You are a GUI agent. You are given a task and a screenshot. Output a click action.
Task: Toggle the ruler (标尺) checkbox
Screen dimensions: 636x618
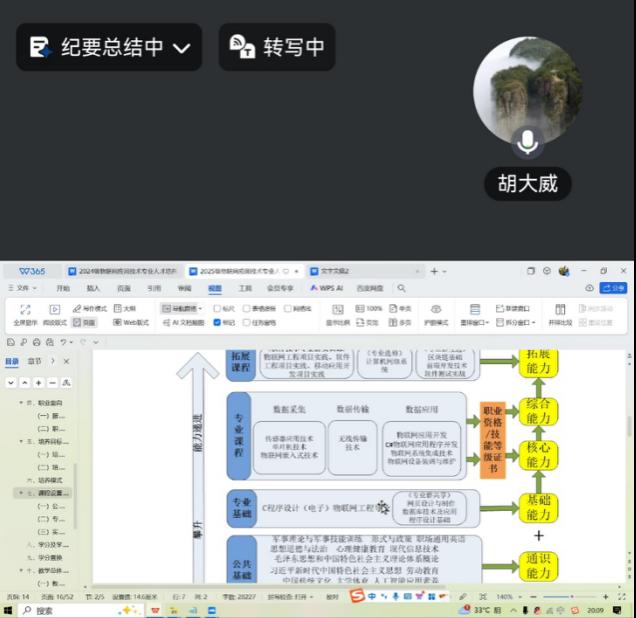[x=218, y=309]
